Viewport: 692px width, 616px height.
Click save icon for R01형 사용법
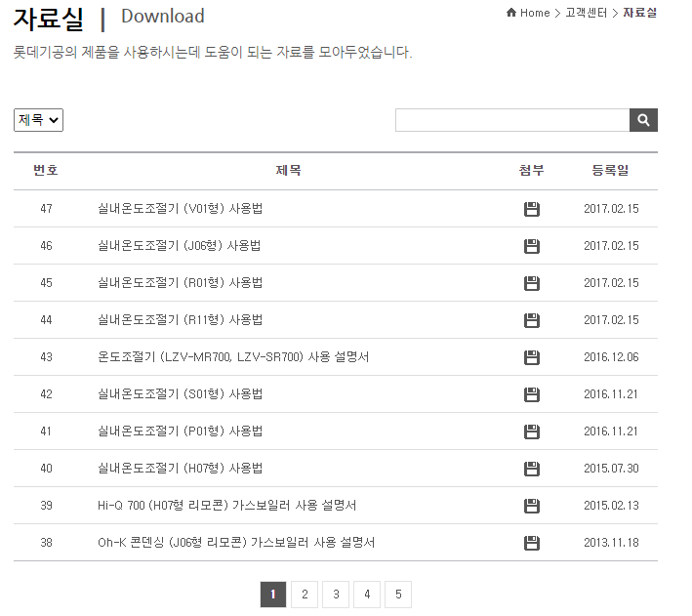(532, 283)
